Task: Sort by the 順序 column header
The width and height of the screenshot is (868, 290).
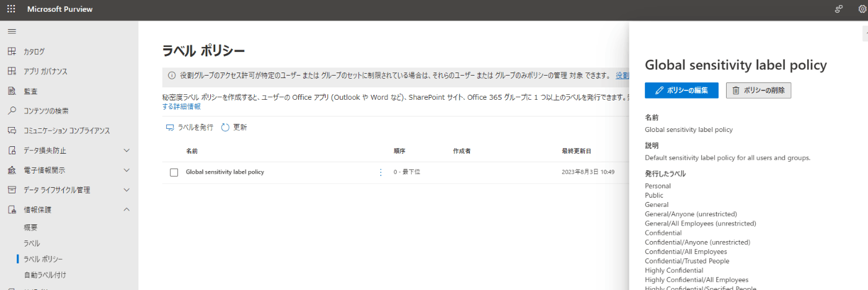Action: click(x=399, y=151)
